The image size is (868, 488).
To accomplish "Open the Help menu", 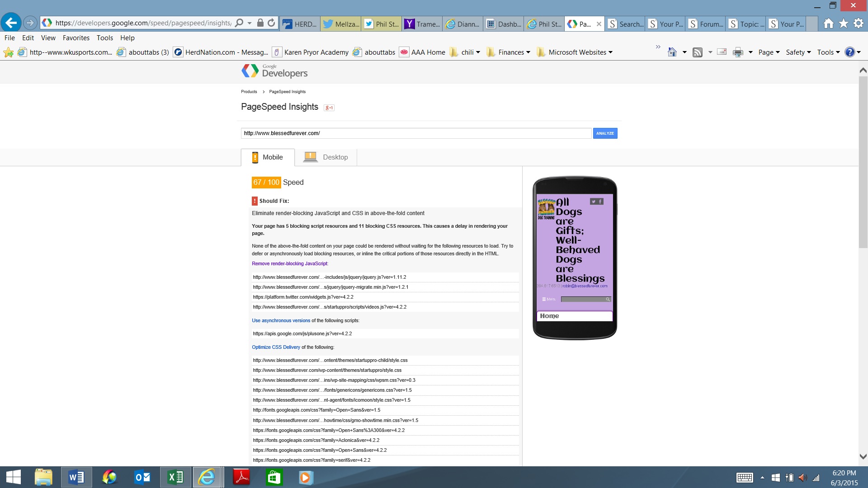I will coord(127,38).
